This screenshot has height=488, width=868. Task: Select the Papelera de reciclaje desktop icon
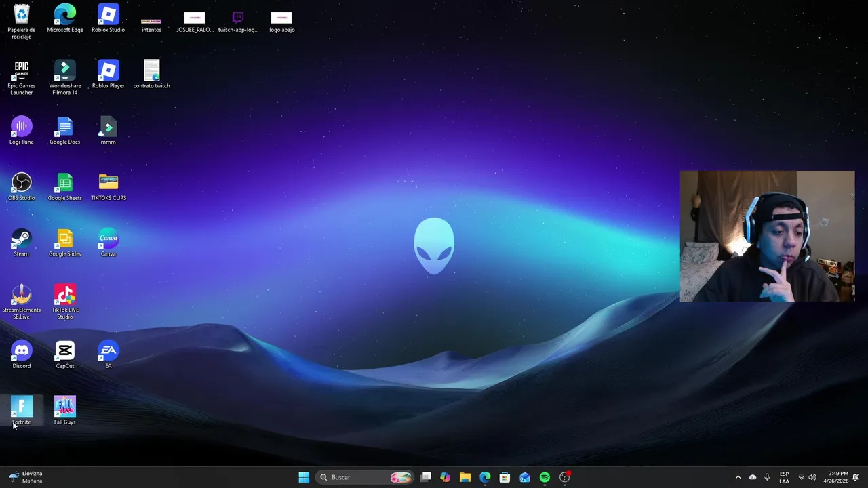point(21,22)
